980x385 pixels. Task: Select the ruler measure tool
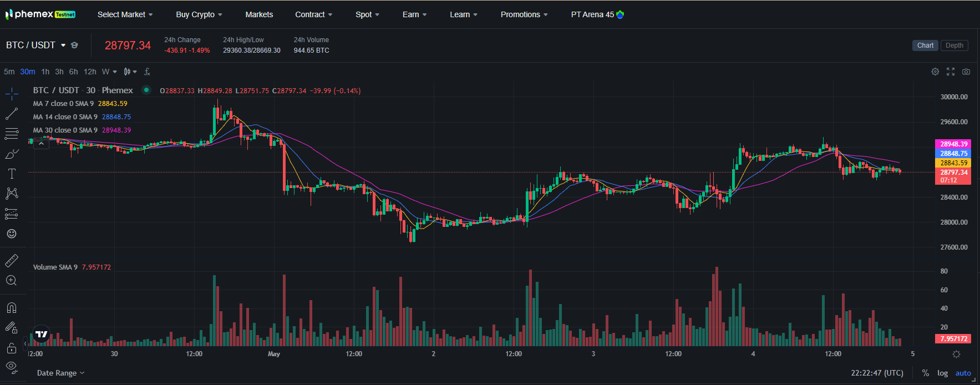click(x=12, y=260)
